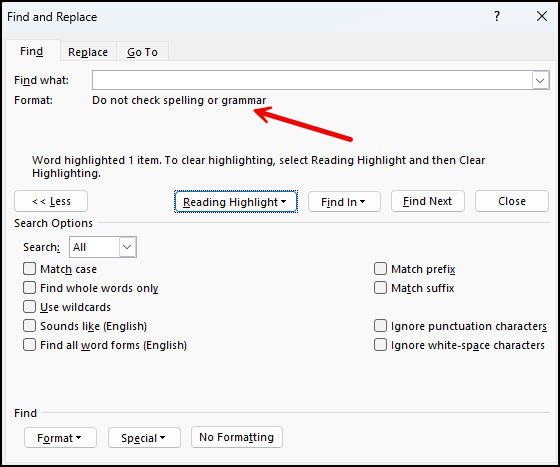Switch to the Replace tab
Viewport: 560px width, 467px height.
pyautogui.click(x=88, y=52)
